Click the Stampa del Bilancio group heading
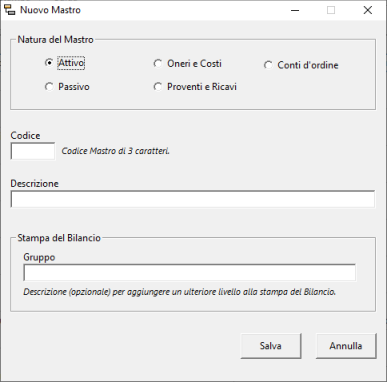This screenshot has height=382, width=387. coord(59,238)
